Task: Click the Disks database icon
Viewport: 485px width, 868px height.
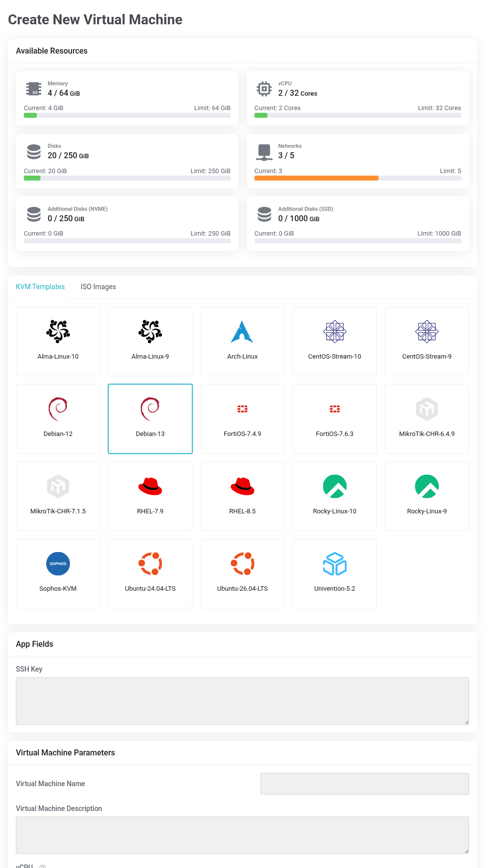Action: point(34,152)
